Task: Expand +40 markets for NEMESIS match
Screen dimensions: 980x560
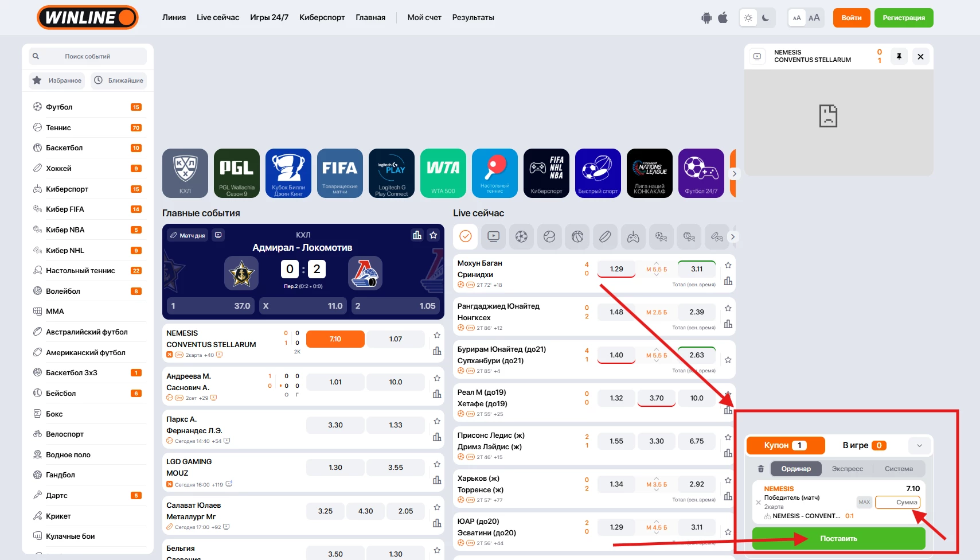Action: click(209, 355)
